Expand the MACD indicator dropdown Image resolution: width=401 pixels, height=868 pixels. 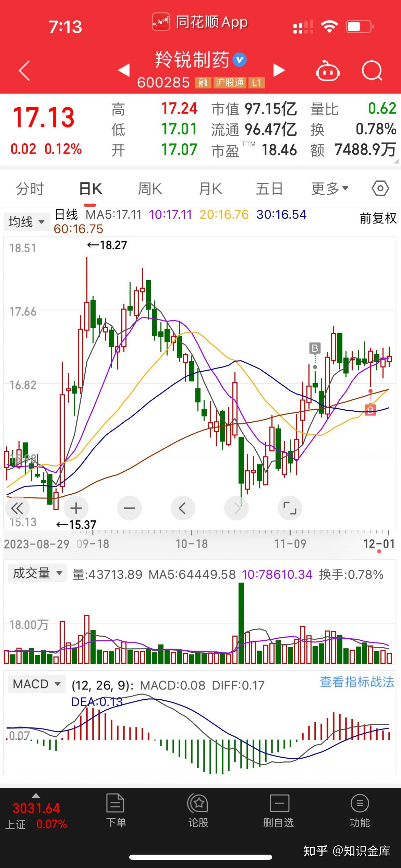36,684
